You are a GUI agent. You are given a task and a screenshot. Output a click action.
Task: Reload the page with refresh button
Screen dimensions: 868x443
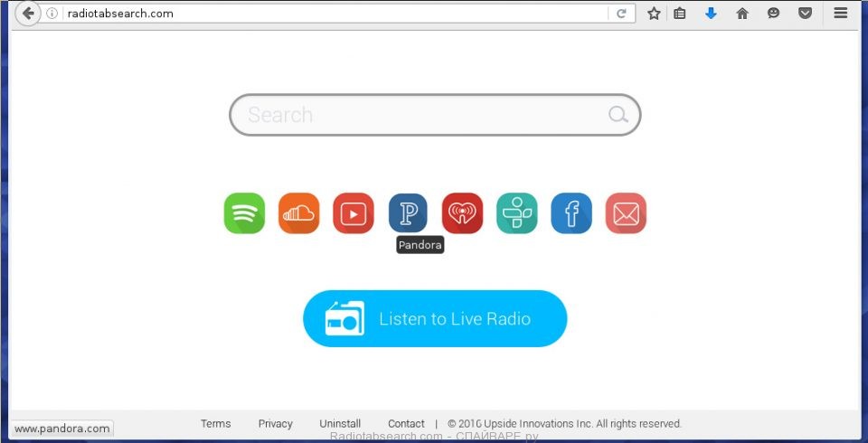pyautogui.click(x=622, y=14)
